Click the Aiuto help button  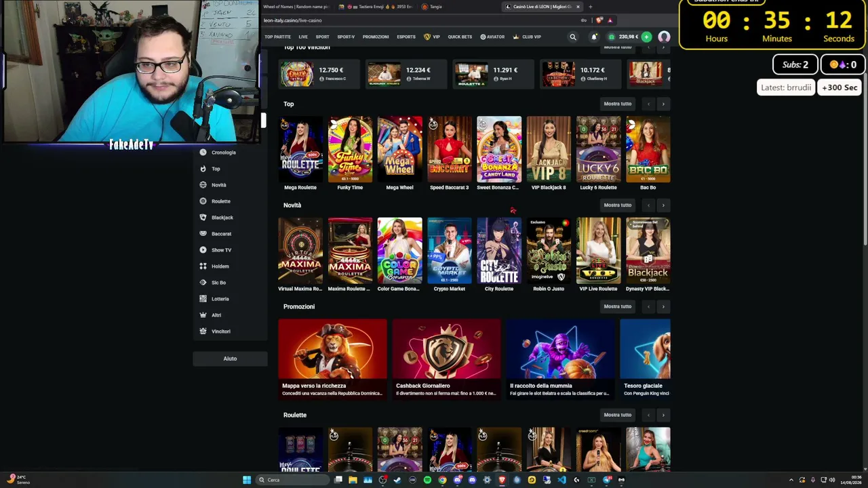230,359
